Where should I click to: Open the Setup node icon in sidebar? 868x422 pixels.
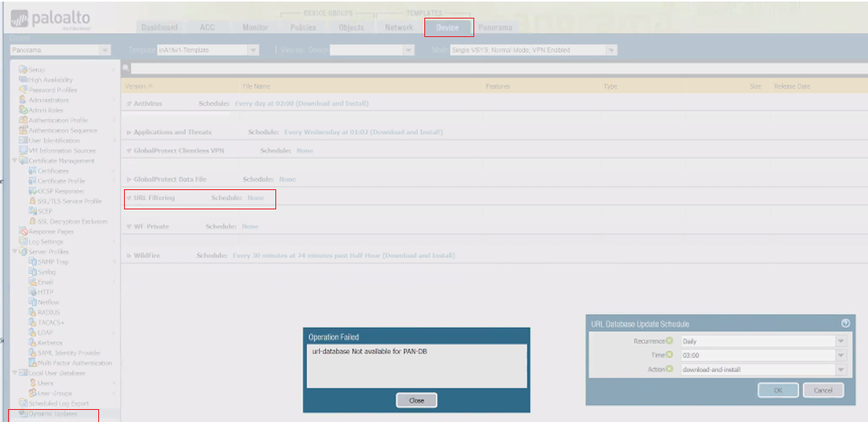23,70
